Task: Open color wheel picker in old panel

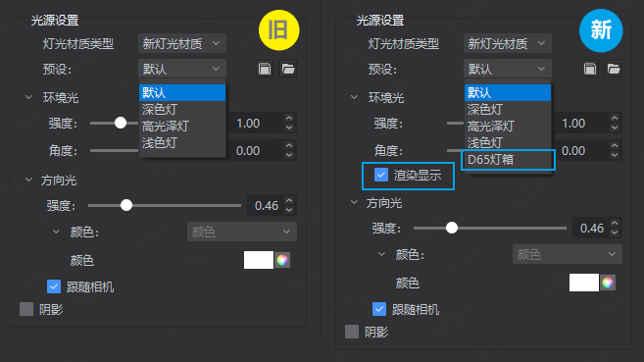Action: (282, 260)
